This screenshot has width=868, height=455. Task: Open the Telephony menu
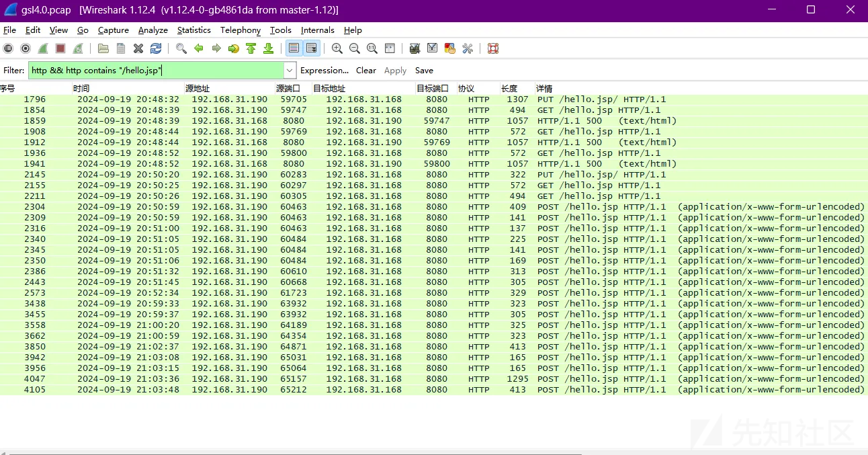pos(240,30)
